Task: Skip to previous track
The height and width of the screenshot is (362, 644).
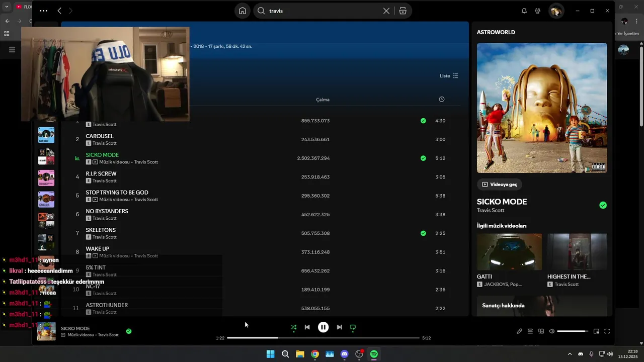Action: [x=307, y=327]
